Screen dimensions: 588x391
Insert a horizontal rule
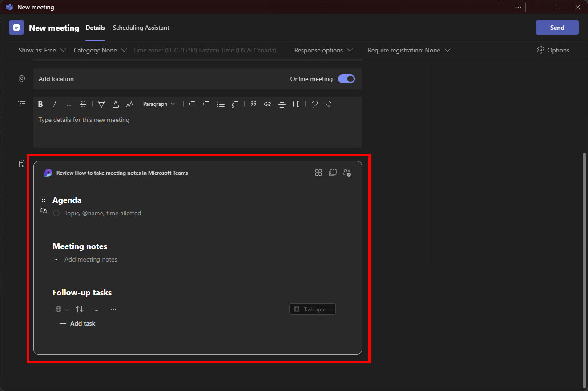pos(282,104)
